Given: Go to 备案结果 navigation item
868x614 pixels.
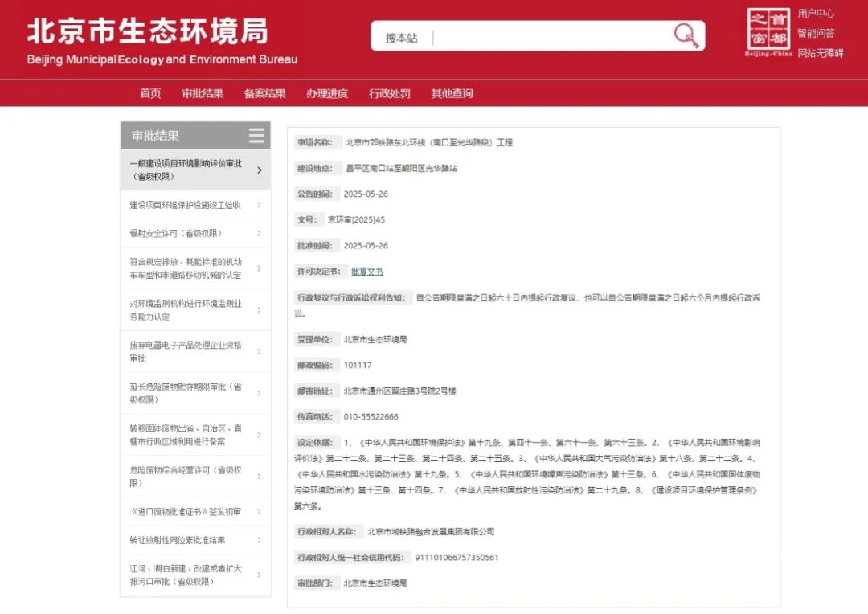Looking at the screenshot, I should pos(264,93).
